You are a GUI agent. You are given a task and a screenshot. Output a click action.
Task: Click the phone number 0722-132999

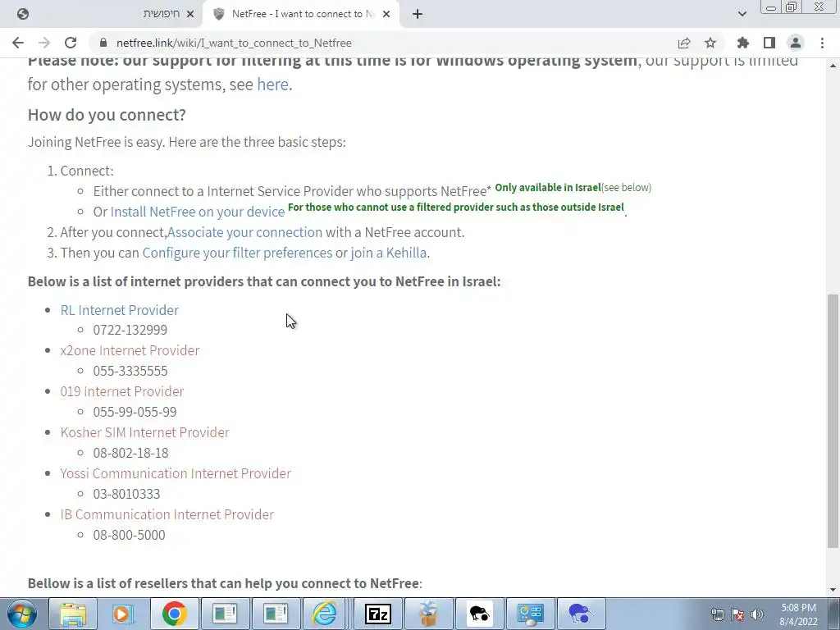[x=130, y=330]
